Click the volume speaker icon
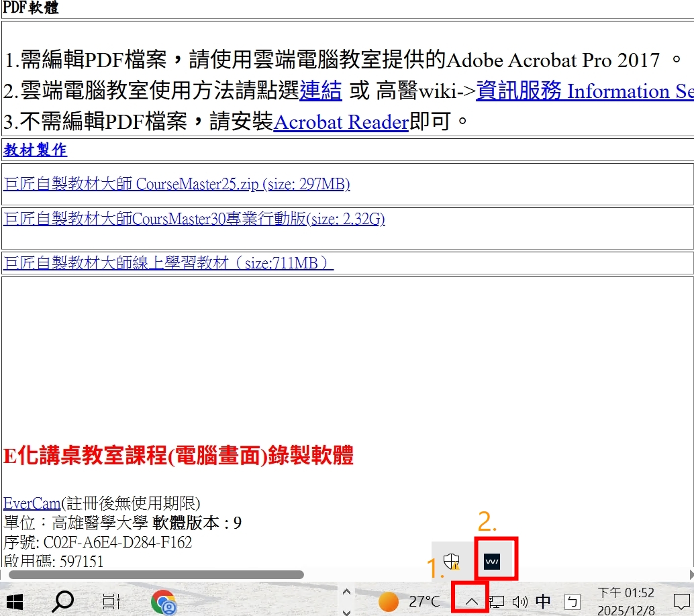 click(x=519, y=601)
